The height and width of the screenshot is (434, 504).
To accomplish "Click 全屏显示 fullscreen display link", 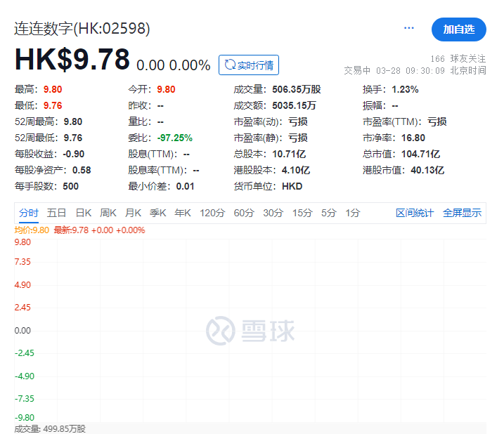I will tap(463, 213).
